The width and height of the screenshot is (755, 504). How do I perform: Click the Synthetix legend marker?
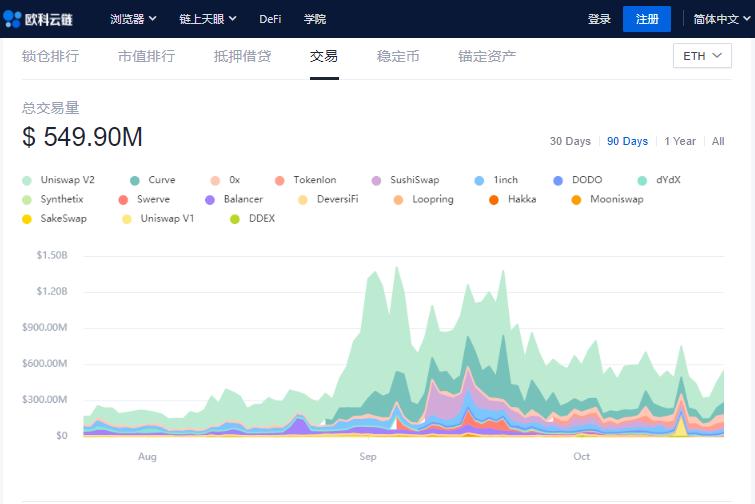27,200
